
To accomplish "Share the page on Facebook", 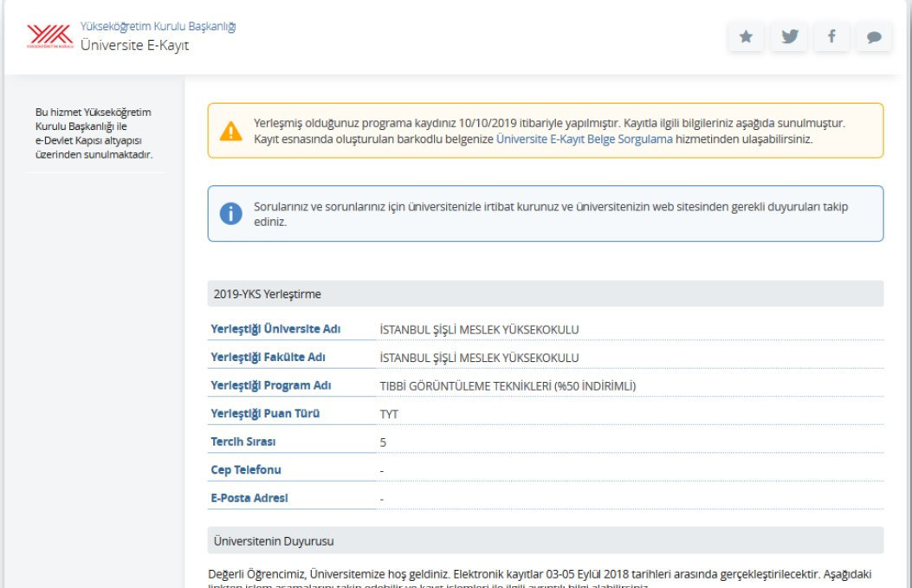I will click(831, 36).
